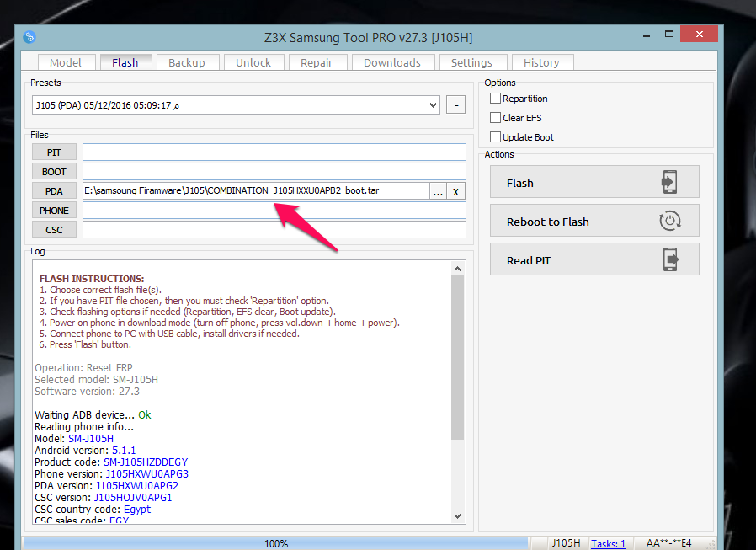This screenshot has width=756, height=550.
Task: Toggle the Clear EFS checkbox
Action: pyautogui.click(x=495, y=118)
